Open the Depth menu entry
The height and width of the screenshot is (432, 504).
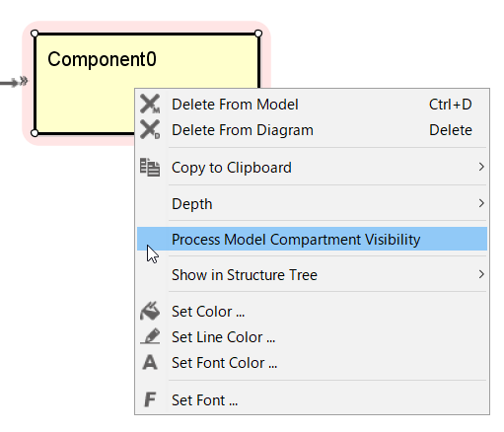click(x=312, y=203)
